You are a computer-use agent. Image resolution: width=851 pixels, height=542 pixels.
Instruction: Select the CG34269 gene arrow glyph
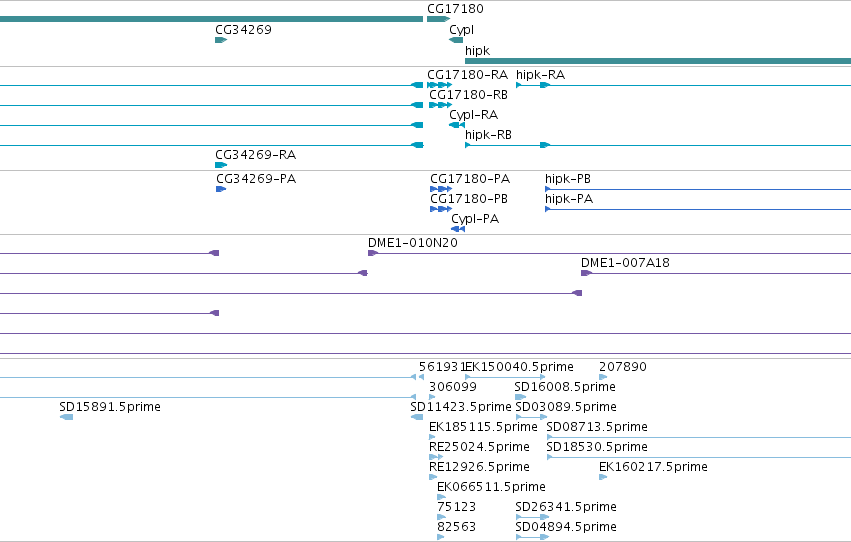221,40
